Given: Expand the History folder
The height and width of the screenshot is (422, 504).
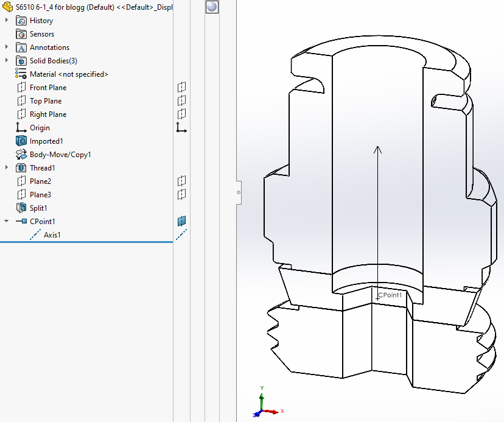Looking at the screenshot, I should coord(7,21).
